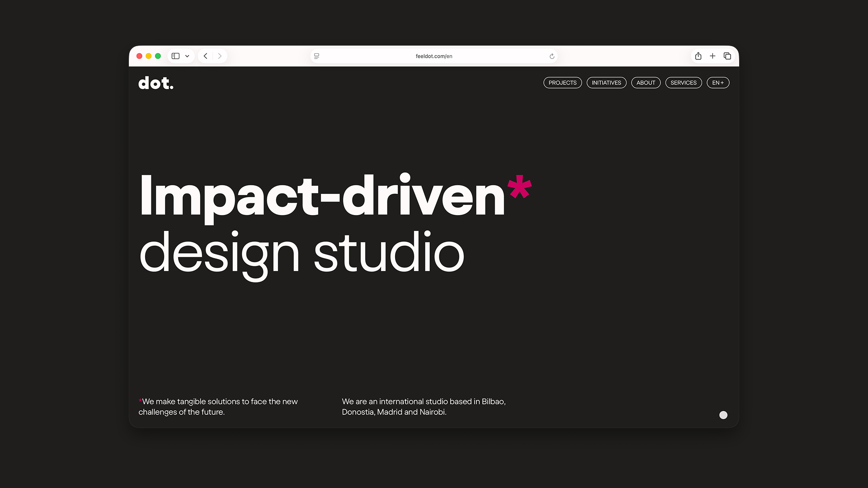Open the INITIATIVES menu item
This screenshot has height=488, width=868.
coord(606,83)
